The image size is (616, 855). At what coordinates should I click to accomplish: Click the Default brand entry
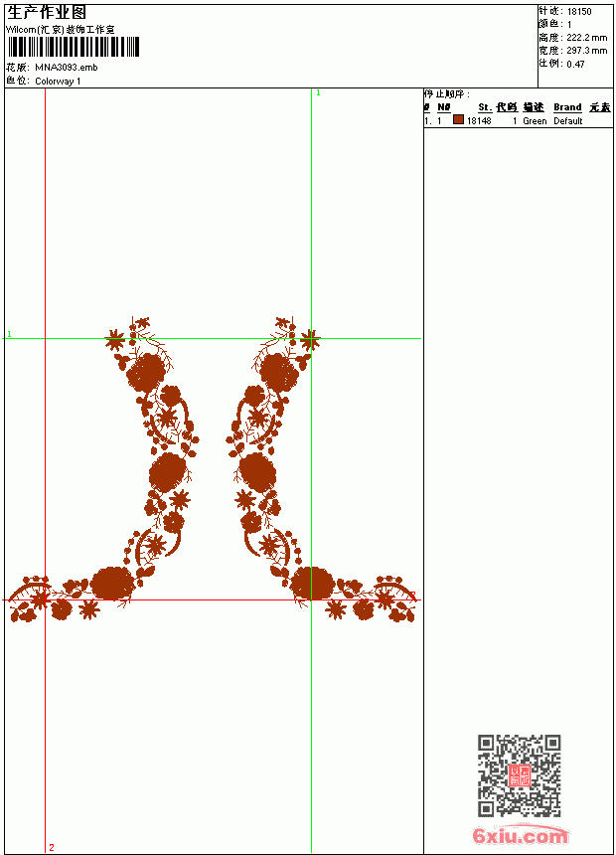coord(568,121)
